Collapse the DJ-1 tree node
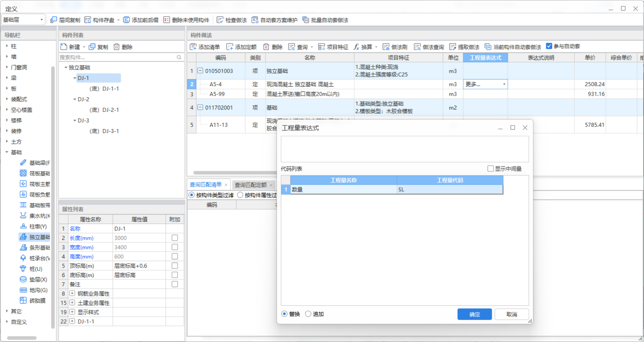This screenshot has height=342, width=644. [x=75, y=78]
